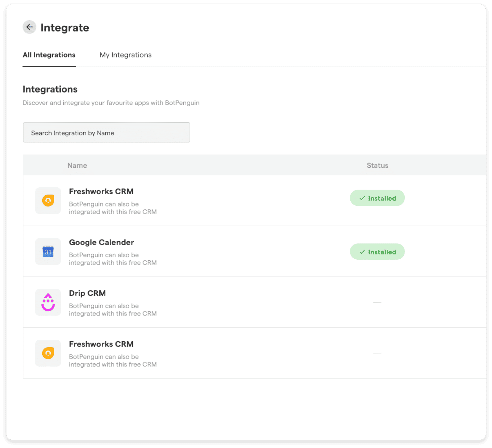Click the Search Integration by Name field
Image resolution: width=492 pixels, height=448 pixels.
[106, 132]
